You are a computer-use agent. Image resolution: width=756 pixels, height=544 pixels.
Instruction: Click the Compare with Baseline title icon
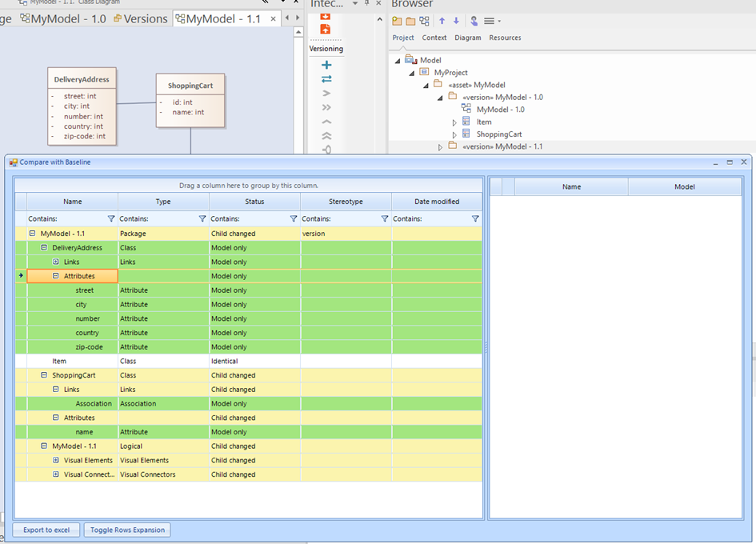pyautogui.click(x=13, y=162)
